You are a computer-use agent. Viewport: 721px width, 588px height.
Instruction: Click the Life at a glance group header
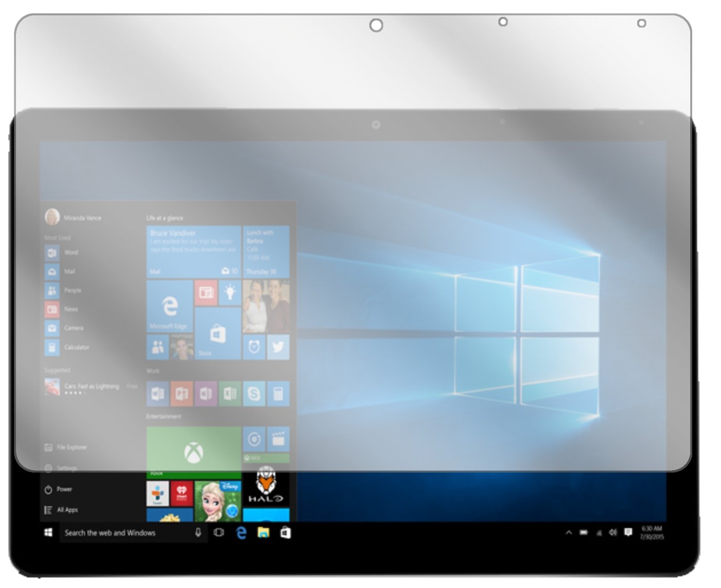165,218
